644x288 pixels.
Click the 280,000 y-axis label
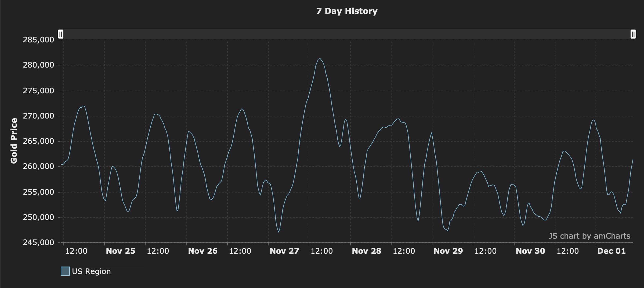[x=38, y=65]
